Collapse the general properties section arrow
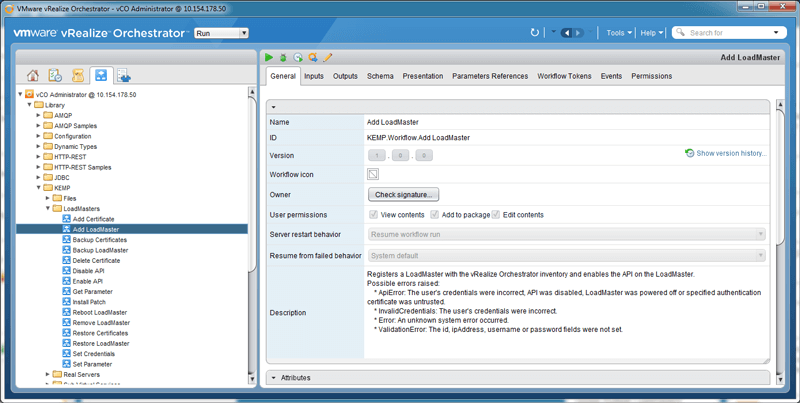 (273, 107)
